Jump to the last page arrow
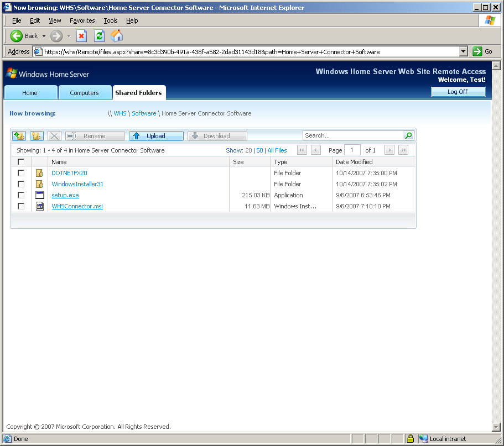 click(403, 150)
